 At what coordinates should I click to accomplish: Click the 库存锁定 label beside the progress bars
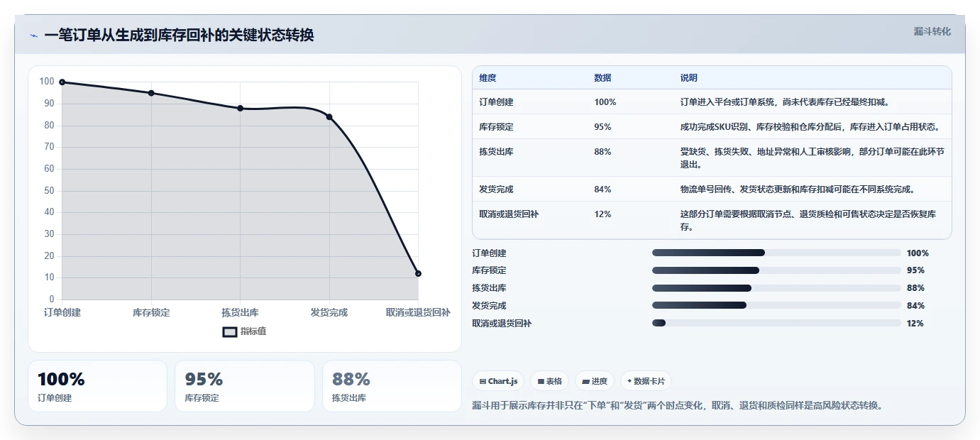tap(489, 270)
